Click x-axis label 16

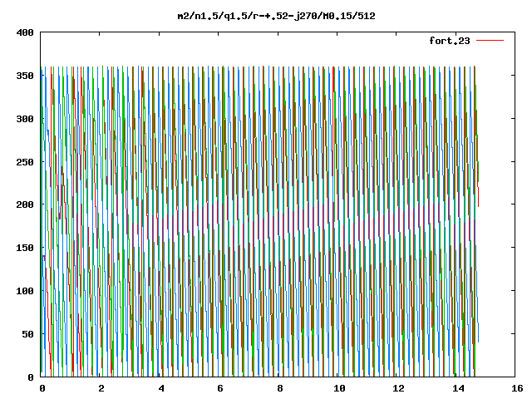coord(517,388)
